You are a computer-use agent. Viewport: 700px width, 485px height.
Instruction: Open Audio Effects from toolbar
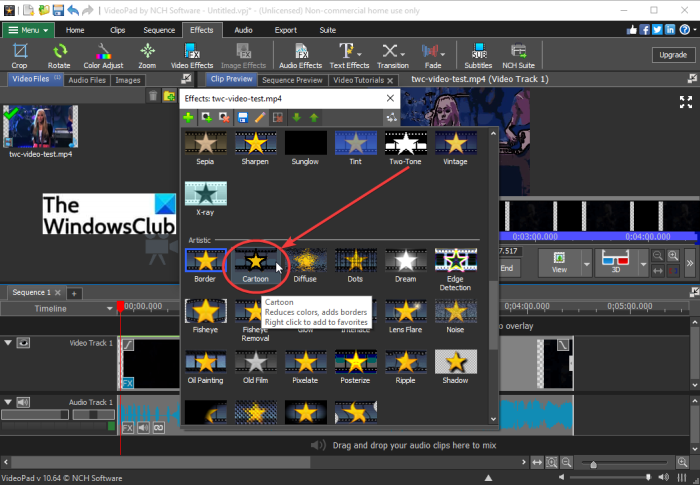(x=300, y=56)
